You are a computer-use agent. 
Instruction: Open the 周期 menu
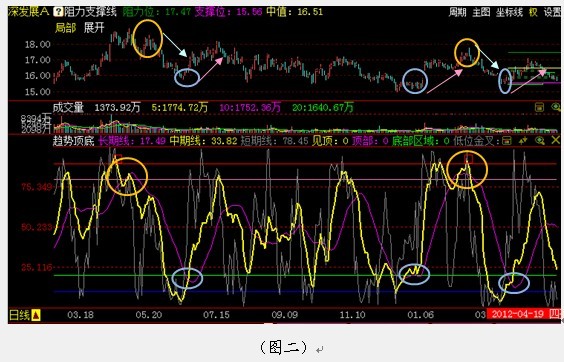457,12
